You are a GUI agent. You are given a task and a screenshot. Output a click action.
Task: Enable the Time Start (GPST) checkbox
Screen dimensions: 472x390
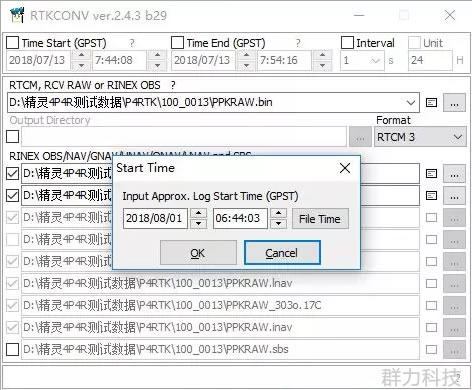click(13, 43)
